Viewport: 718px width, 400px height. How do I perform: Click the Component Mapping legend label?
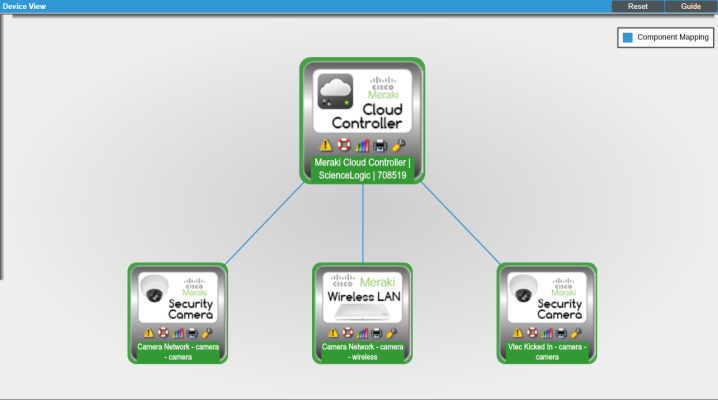(x=673, y=37)
